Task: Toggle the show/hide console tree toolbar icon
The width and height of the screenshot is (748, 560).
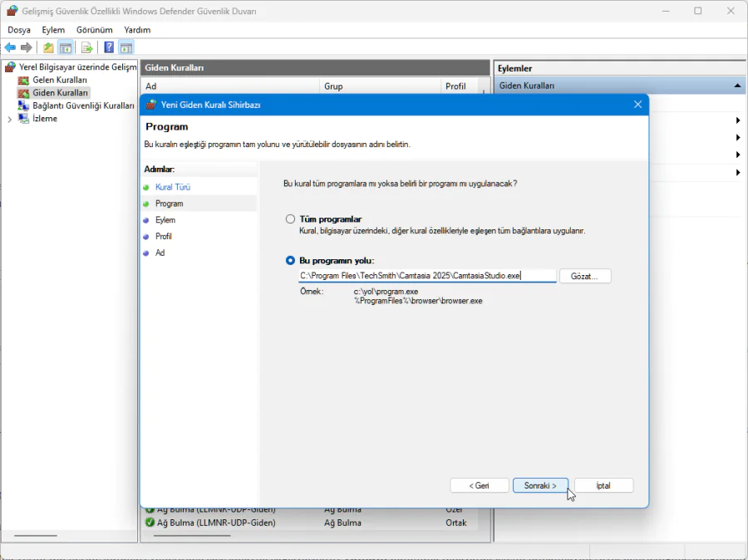Action: coord(66,47)
